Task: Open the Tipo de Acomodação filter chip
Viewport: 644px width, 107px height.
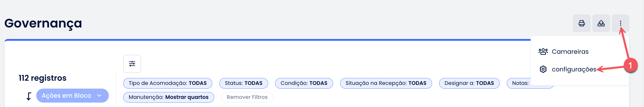Action: click(168, 83)
